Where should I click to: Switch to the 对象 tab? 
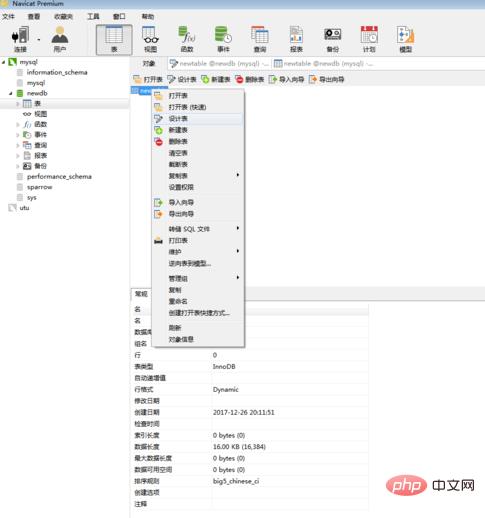[149, 63]
